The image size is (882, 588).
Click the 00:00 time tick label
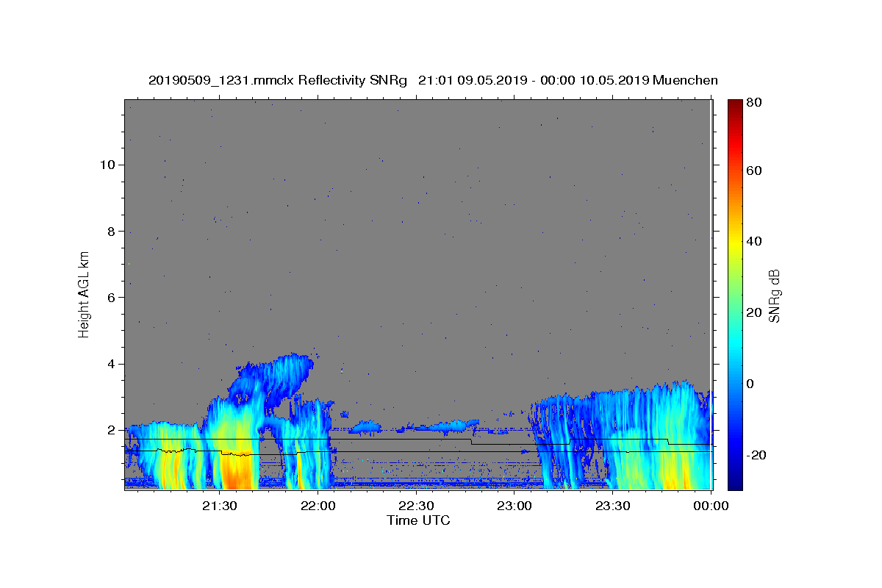point(711,506)
